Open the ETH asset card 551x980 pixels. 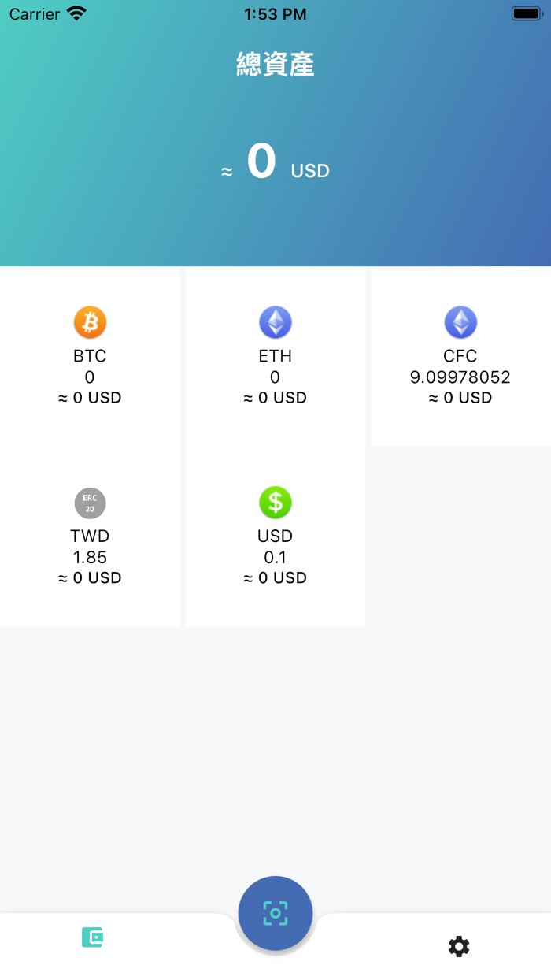275,358
